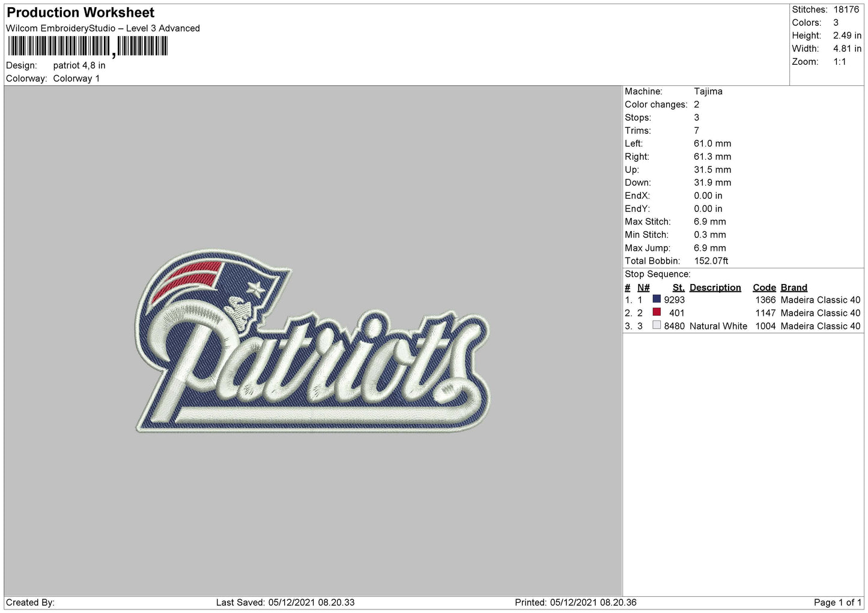868x613 pixels.
Task: Click the Min Stitch value '0.3 mm'
Action: pos(710,235)
